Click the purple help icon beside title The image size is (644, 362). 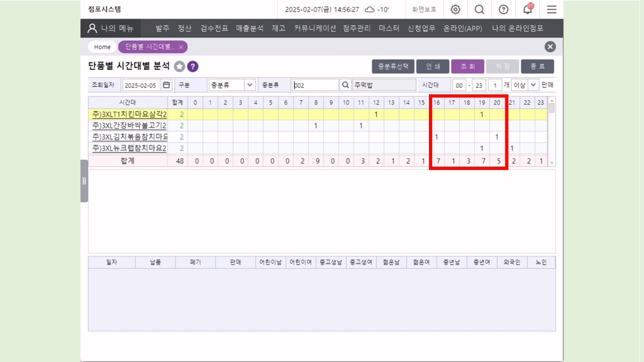coord(193,66)
